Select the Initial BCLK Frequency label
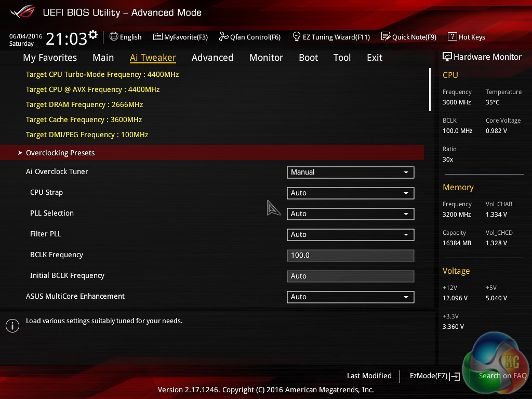Viewport: 532px width, 399px height. tap(67, 275)
